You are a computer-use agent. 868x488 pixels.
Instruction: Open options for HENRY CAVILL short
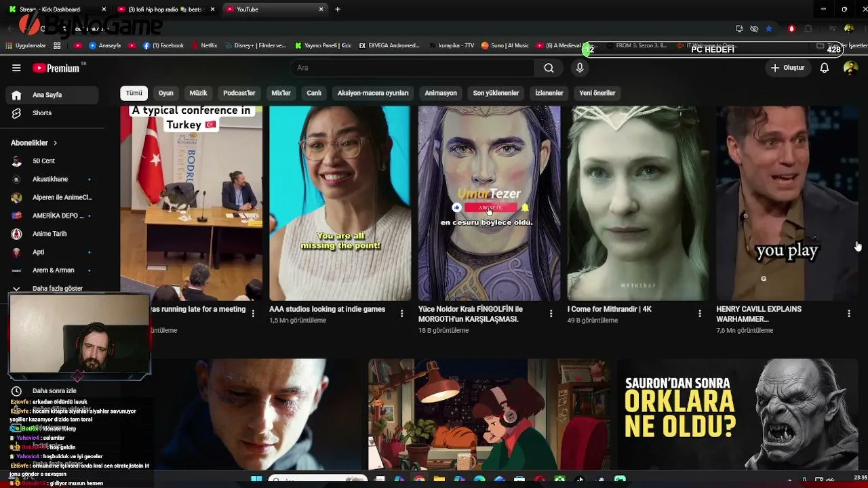pyautogui.click(x=849, y=313)
